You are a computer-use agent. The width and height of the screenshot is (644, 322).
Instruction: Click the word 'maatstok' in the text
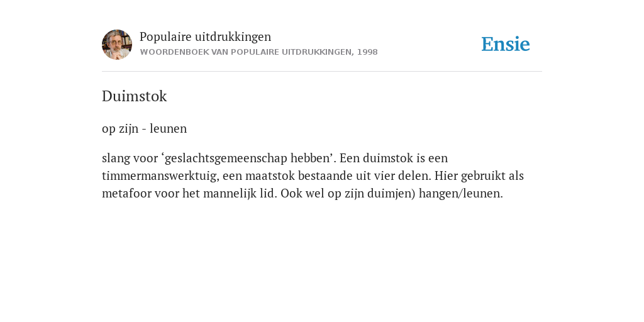tap(270, 176)
